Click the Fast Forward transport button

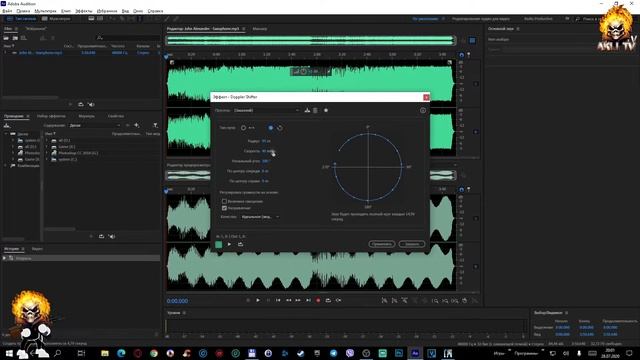(x=298, y=300)
